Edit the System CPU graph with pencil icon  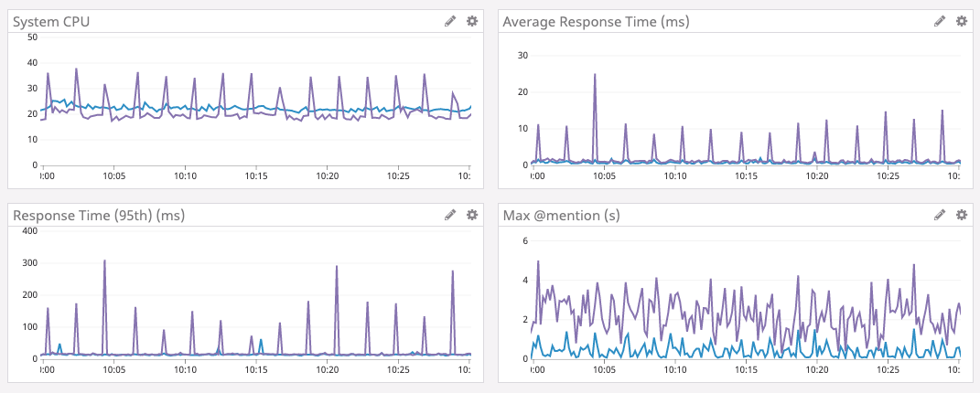pos(449,21)
